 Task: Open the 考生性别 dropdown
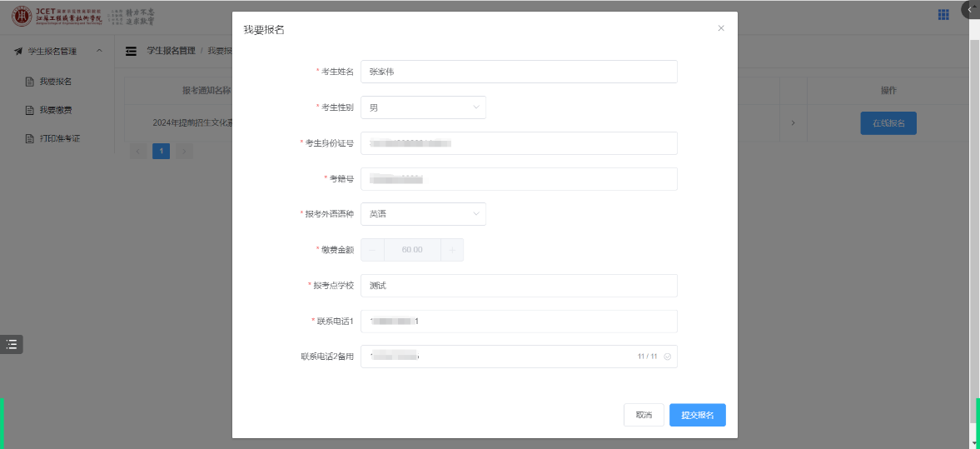(x=423, y=107)
